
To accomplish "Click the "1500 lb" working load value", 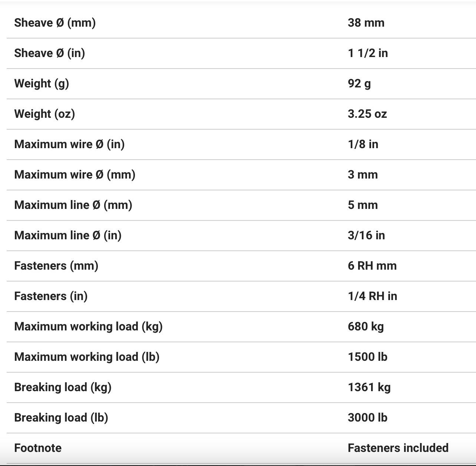I will click(367, 357).
